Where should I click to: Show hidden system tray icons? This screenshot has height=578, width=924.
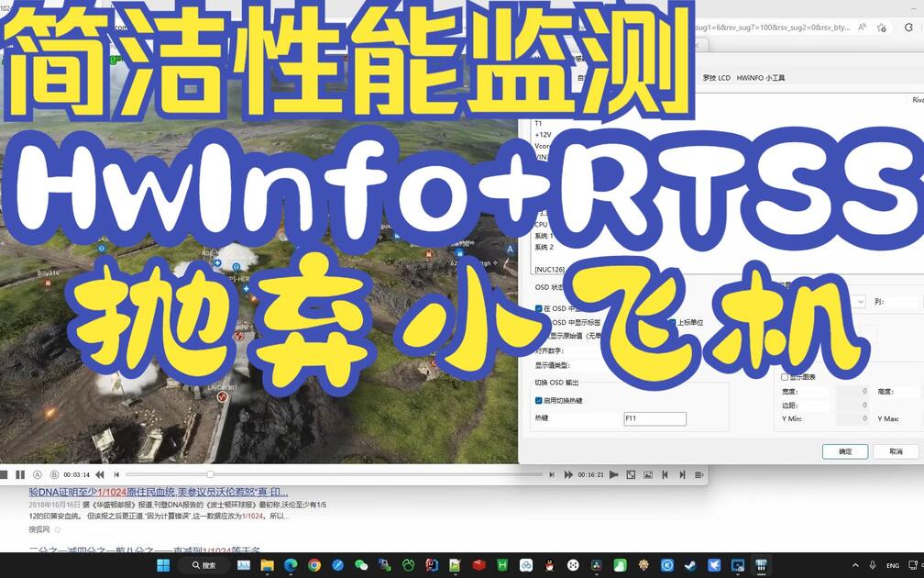[x=855, y=565]
